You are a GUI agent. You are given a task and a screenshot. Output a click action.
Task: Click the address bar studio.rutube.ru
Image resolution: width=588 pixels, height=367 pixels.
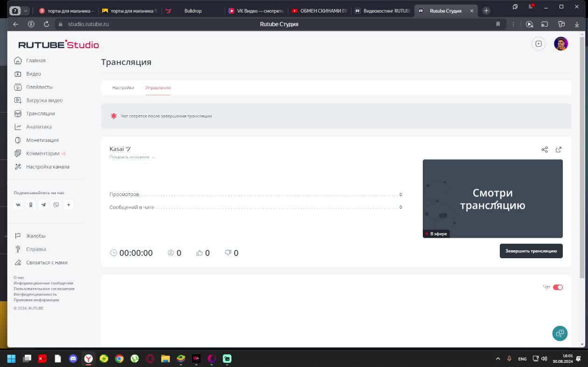coord(88,24)
